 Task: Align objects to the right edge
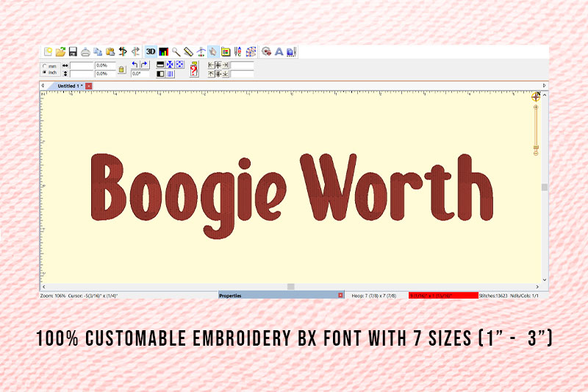[x=226, y=65]
